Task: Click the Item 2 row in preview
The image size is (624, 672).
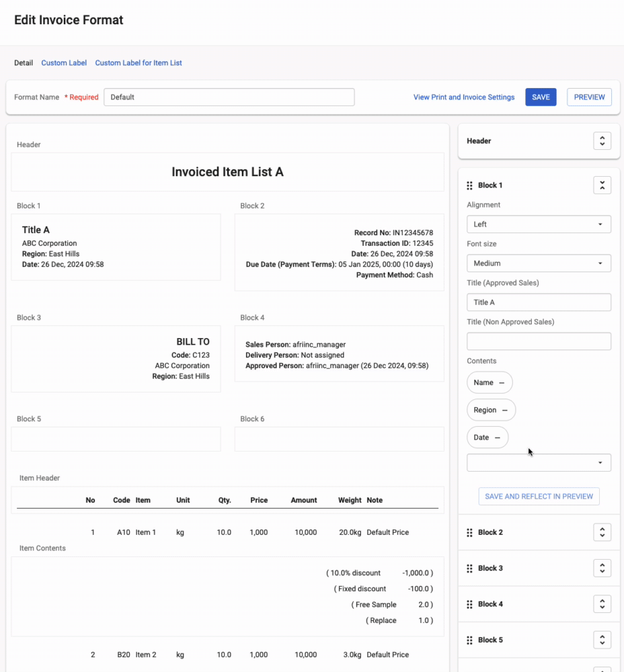Action: (x=227, y=655)
